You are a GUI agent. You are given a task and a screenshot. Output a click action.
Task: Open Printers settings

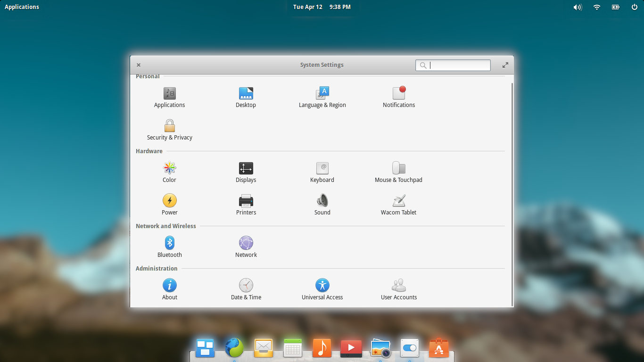click(x=246, y=205)
